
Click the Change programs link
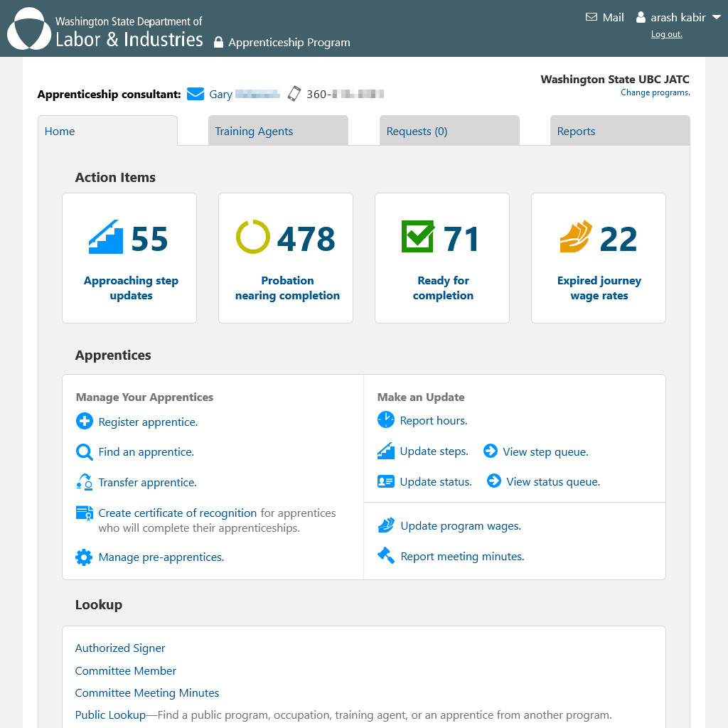point(655,92)
